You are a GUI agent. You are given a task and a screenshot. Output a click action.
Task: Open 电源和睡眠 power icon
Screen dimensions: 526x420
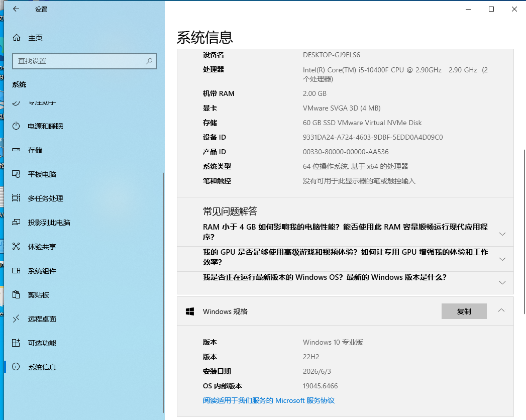pos(16,126)
